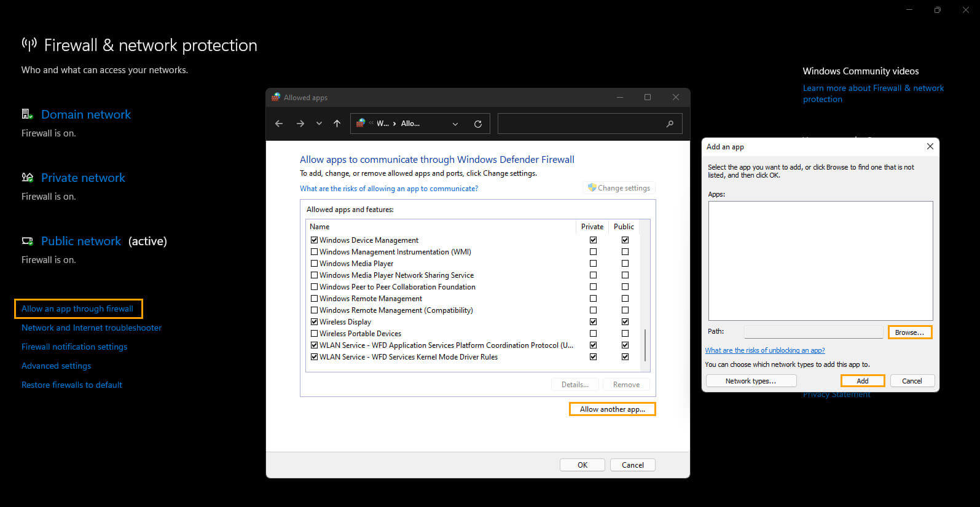980x507 pixels.
Task: Check Windows Media Player Network Sharing Service Public box
Action: pos(625,275)
